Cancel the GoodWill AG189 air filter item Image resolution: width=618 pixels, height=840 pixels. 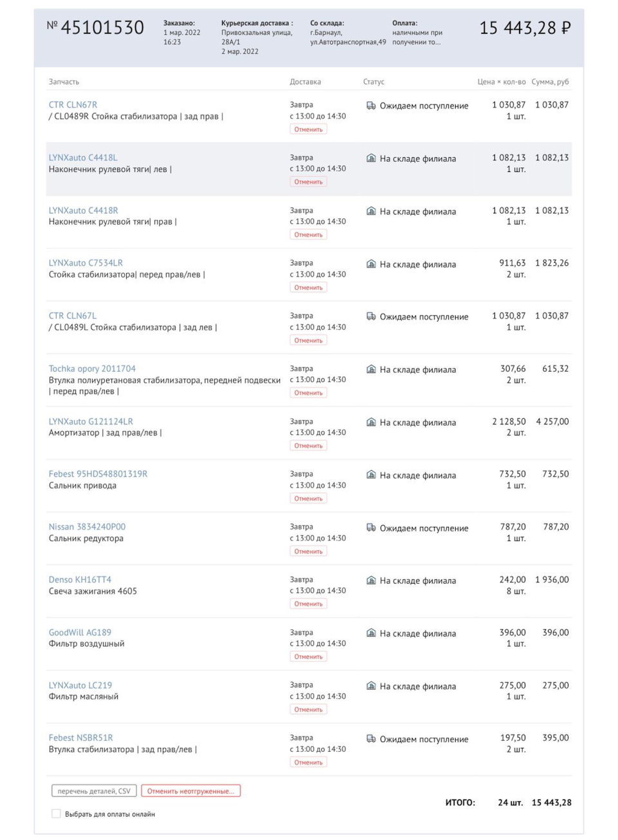(308, 656)
